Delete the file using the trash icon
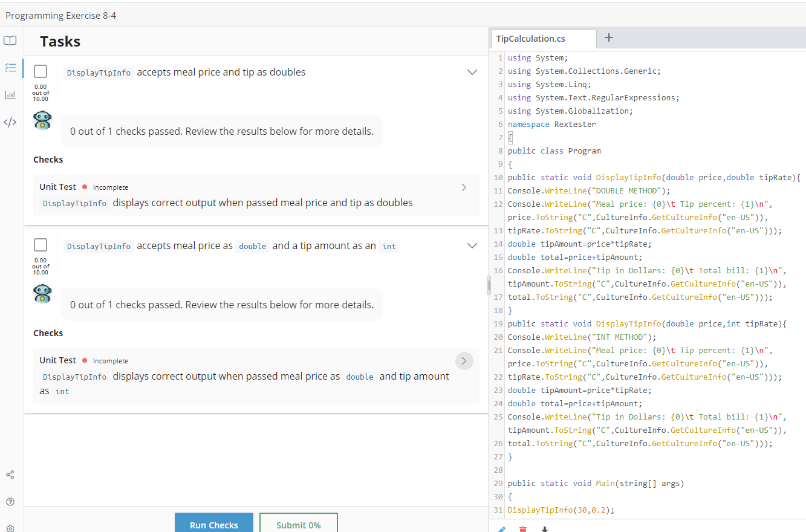The height and width of the screenshot is (532, 806). 522,528
